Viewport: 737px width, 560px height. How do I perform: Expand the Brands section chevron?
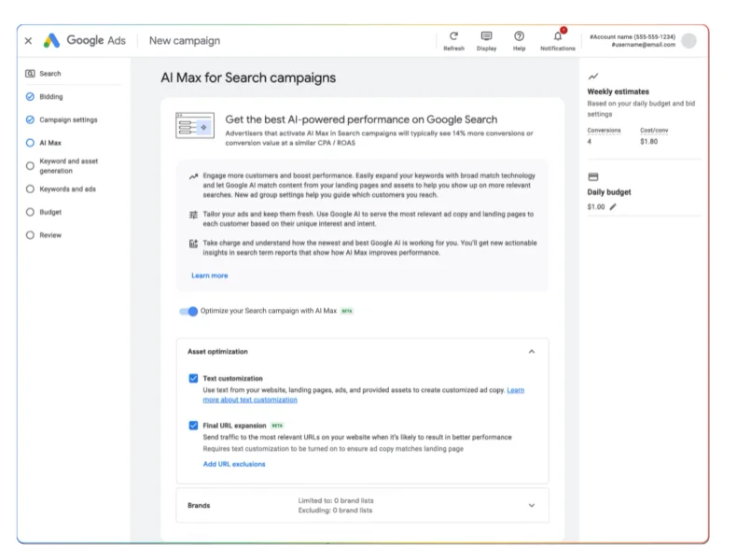pyautogui.click(x=532, y=506)
